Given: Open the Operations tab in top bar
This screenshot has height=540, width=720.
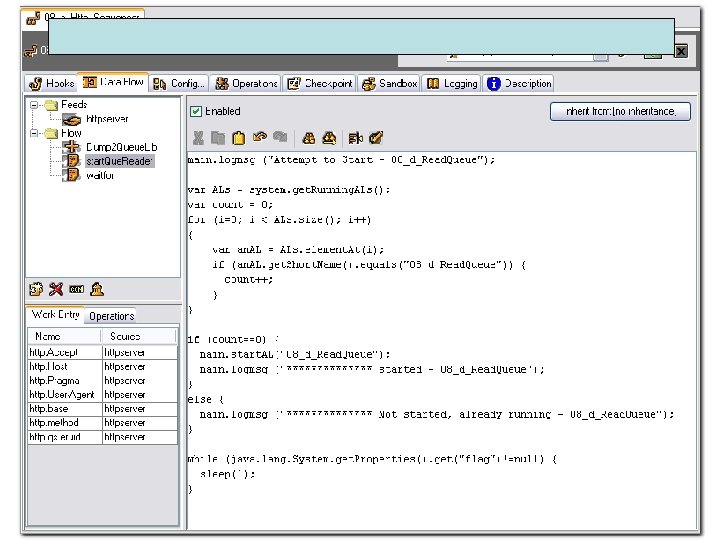Looking at the screenshot, I should [x=247, y=84].
